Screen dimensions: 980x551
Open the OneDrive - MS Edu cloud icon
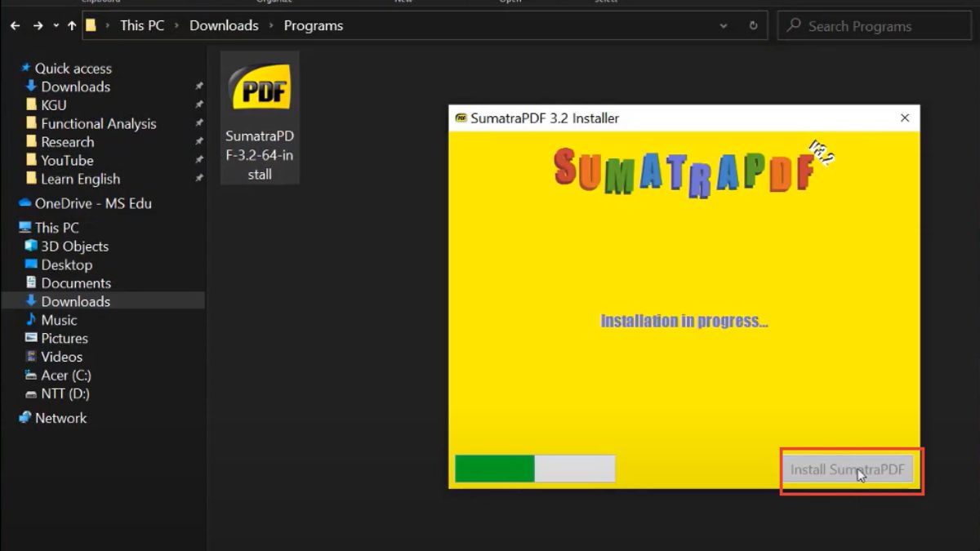25,203
